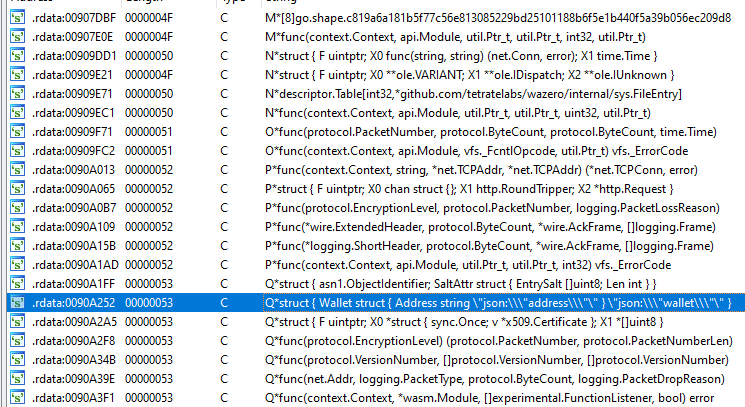
Task: Click length 00000052 in row .rdata:0090A013
Action: (149, 170)
